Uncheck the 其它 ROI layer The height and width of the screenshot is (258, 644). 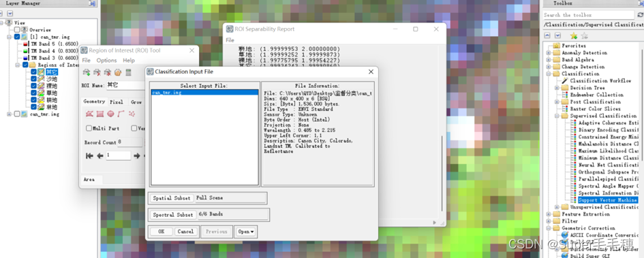[33, 71]
